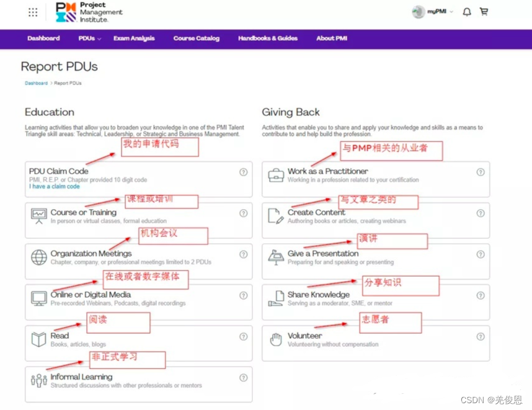This screenshot has width=532, height=410.
Task: Click the Online or Digital Media monitor icon
Action: click(x=39, y=298)
